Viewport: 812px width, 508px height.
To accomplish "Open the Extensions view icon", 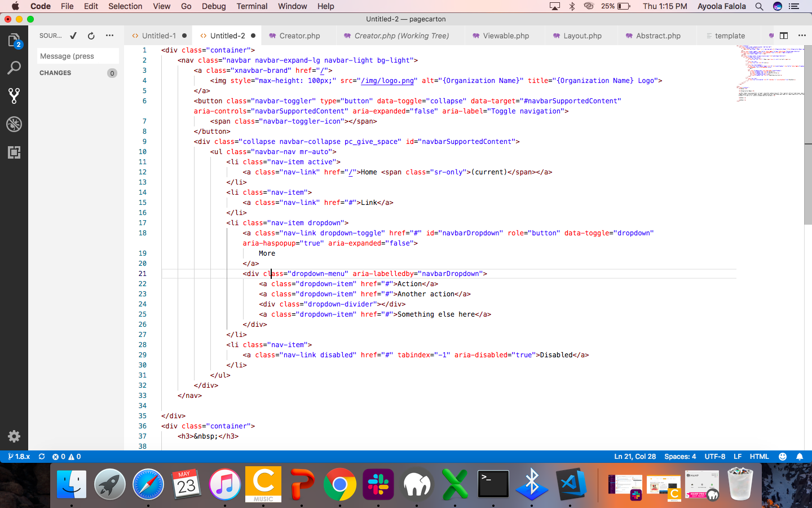I will click(x=14, y=152).
